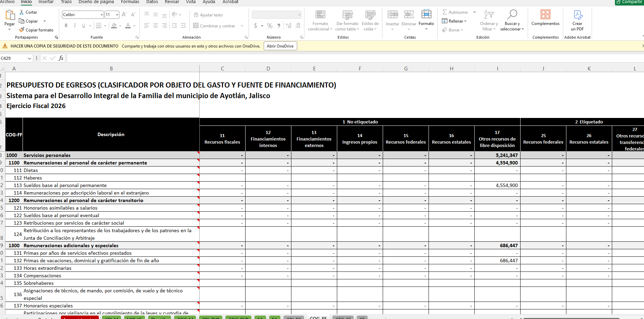644x319 pixels.
Task: Click Crear un PDF from Adobe Acrobat
Action: coord(577,21)
